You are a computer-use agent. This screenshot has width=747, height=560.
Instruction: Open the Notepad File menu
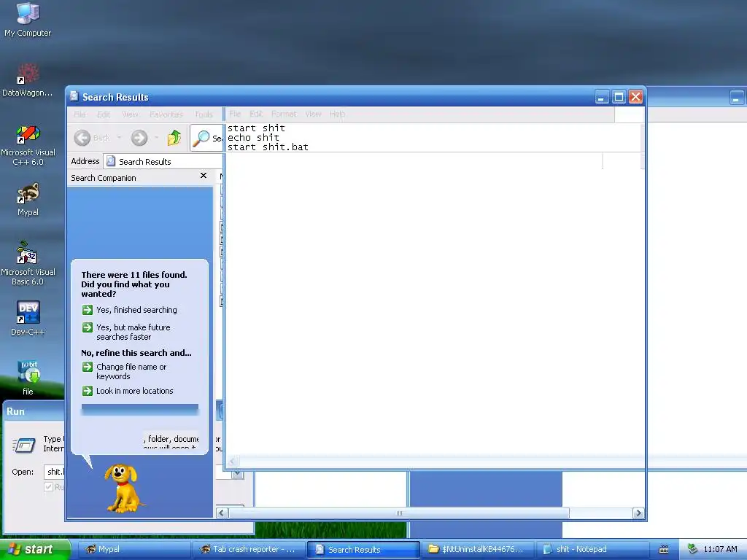(235, 114)
